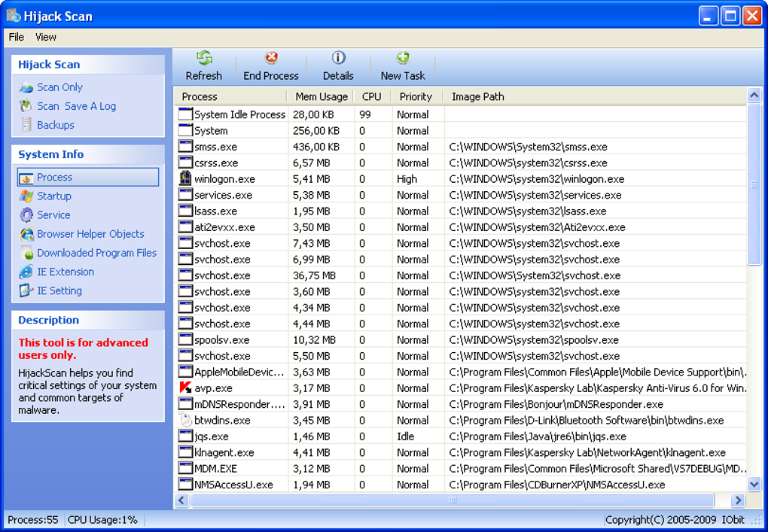Click the IE Setting icon
Screen dimensions: 768x532
coord(26,290)
